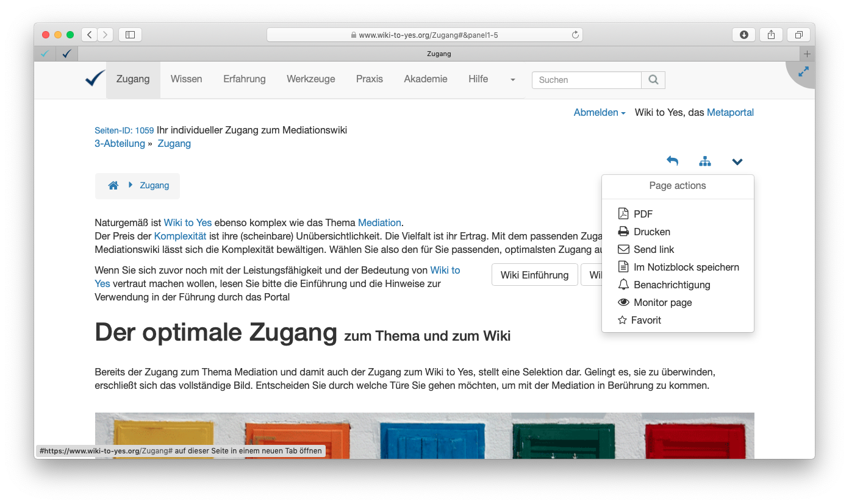This screenshot has height=504, width=849.
Task: Open the page structure tree icon
Action: [705, 161]
